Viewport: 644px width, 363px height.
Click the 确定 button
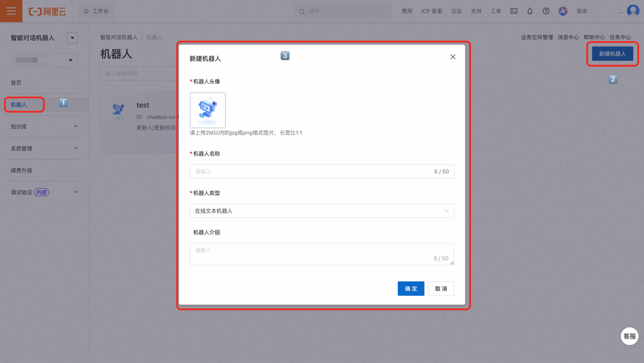pyautogui.click(x=411, y=289)
